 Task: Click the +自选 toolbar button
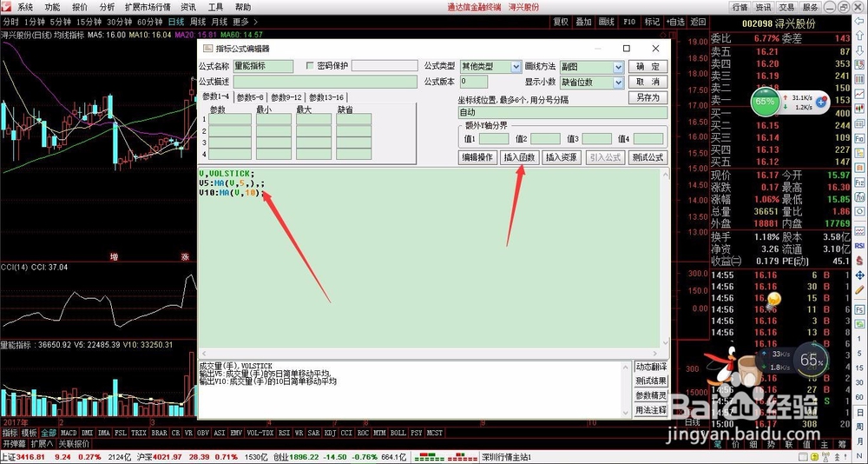click(x=674, y=23)
